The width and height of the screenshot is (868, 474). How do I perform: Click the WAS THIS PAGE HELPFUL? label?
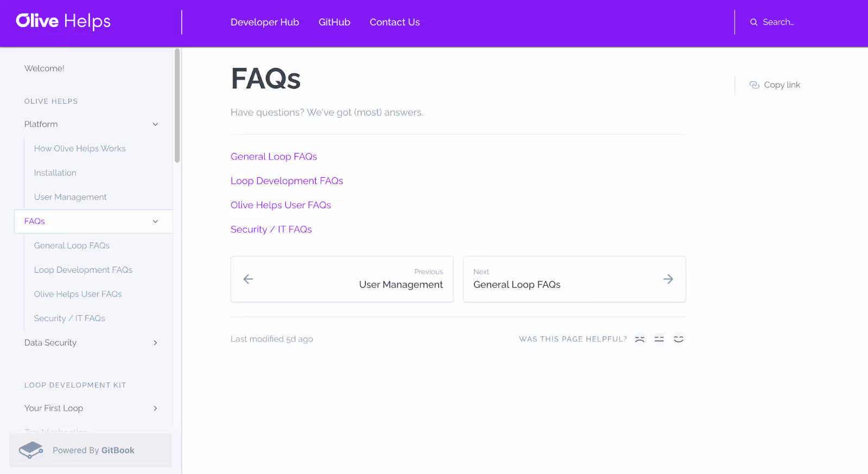point(573,339)
